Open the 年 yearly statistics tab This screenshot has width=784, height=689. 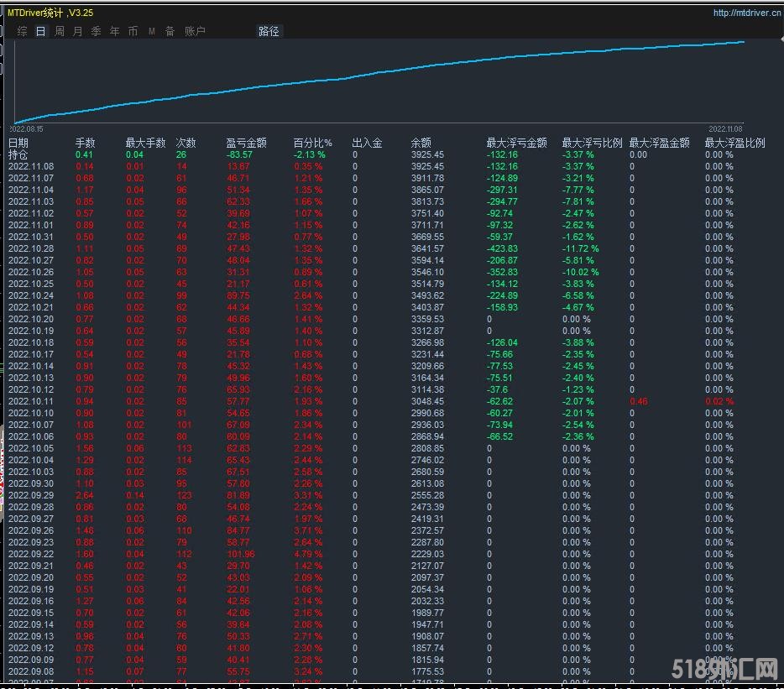114,31
